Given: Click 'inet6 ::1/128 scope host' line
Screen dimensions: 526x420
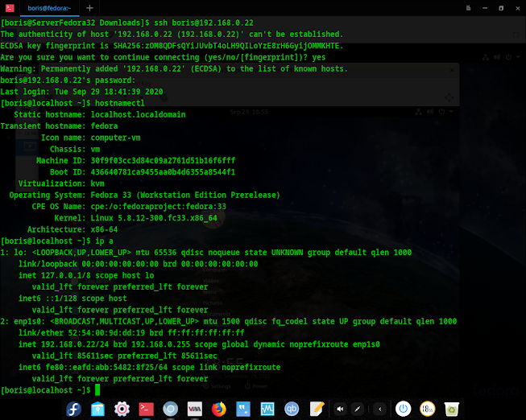Looking at the screenshot, I should (x=72, y=299).
